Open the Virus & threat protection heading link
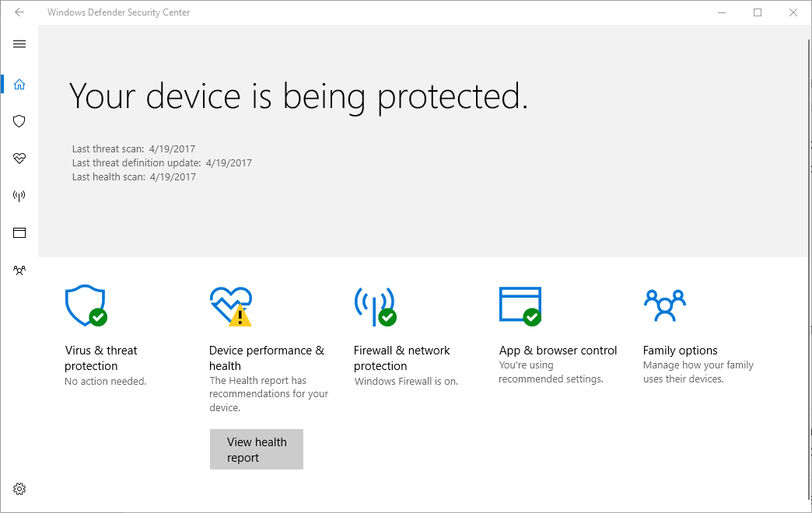Viewport: 812px width, 513px height. tap(101, 358)
